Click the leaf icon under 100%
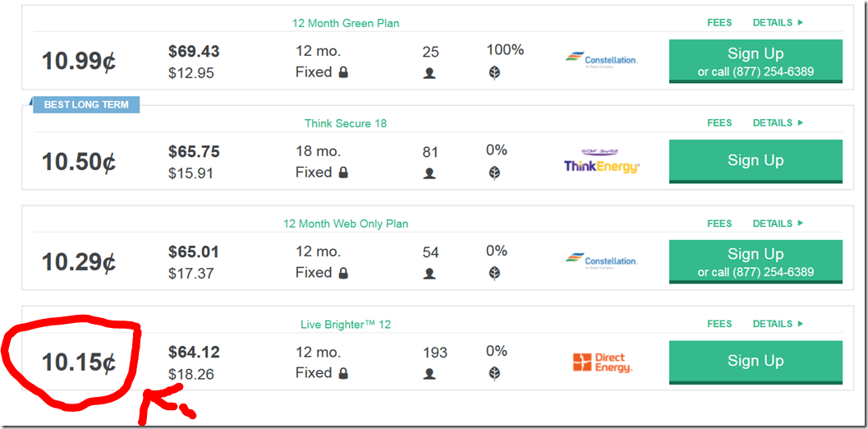The width and height of the screenshot is (868, 429). [x=495, y=72]
